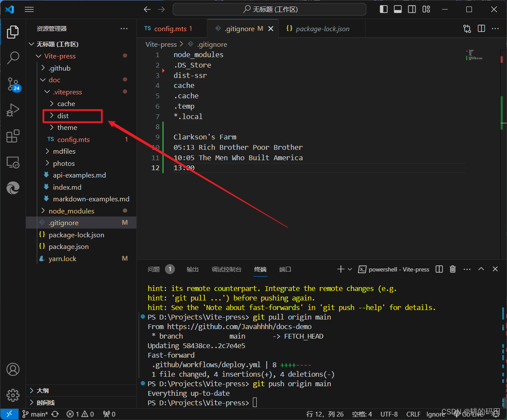Open the notification bell in status bar
Image resolution: width=507 pixels, height=420 pixels.
pos(496,414)
